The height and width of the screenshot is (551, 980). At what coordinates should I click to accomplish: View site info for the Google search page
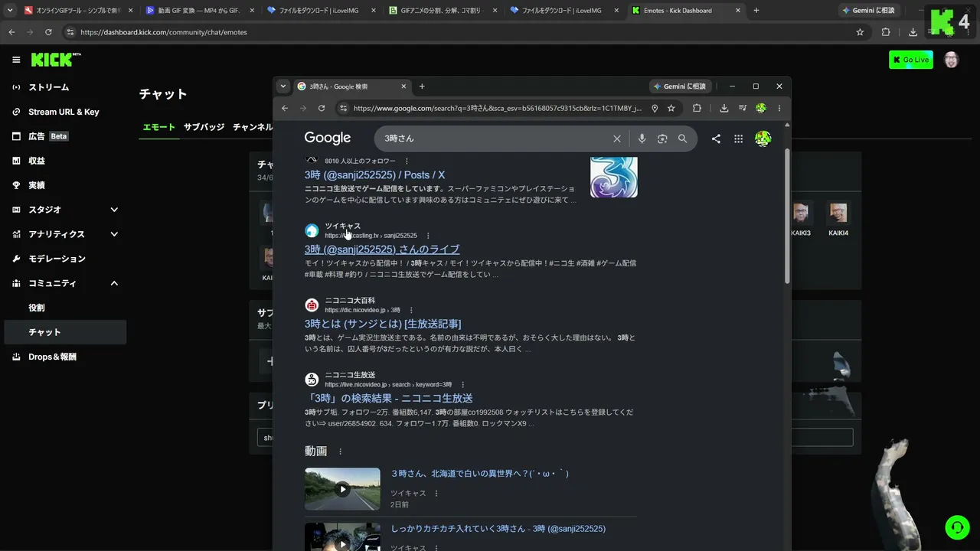343,108
